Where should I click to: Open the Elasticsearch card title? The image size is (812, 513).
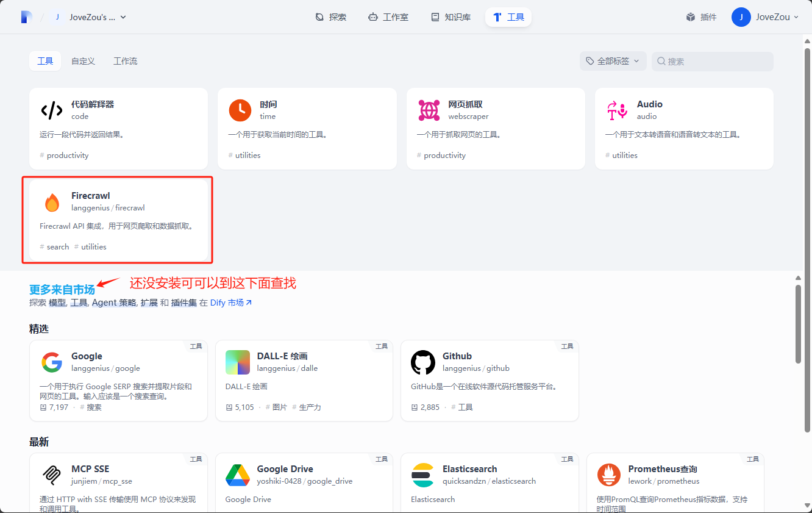(470, 469)
